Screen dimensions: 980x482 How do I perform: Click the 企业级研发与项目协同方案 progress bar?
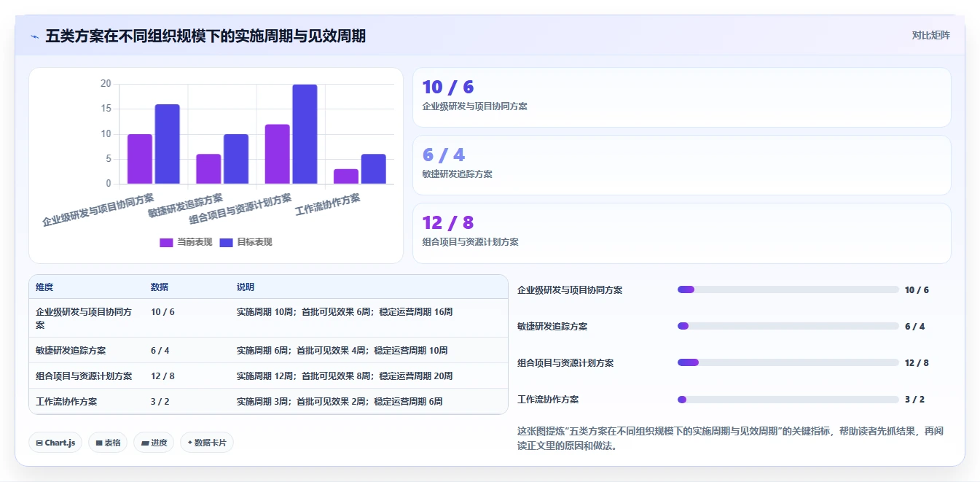(x=788, y=289)
